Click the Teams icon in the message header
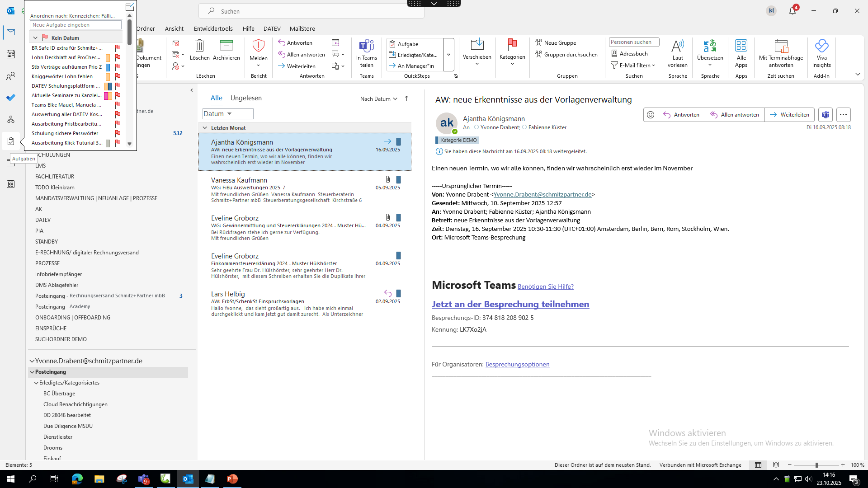 click(826, 115)
